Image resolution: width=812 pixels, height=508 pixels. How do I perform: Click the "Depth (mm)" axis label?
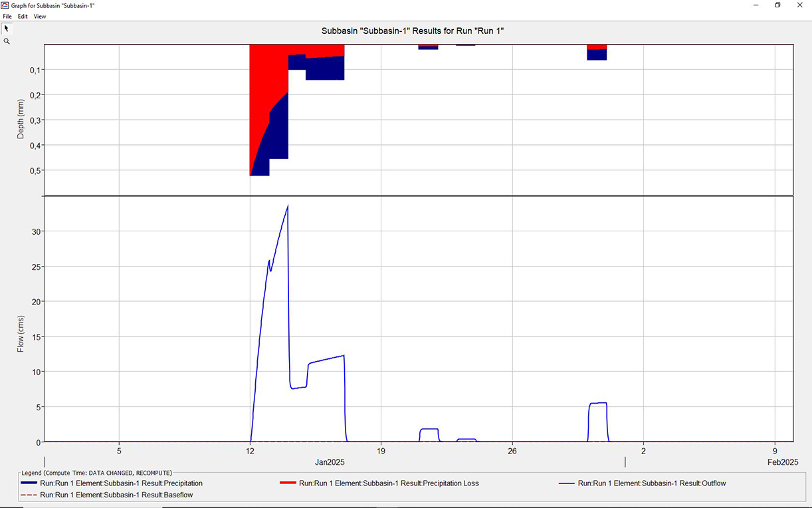[21, 119]
